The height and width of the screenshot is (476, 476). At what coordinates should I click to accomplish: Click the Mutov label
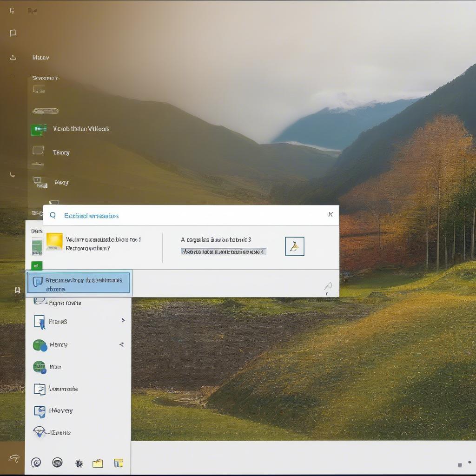click(41, 57)
